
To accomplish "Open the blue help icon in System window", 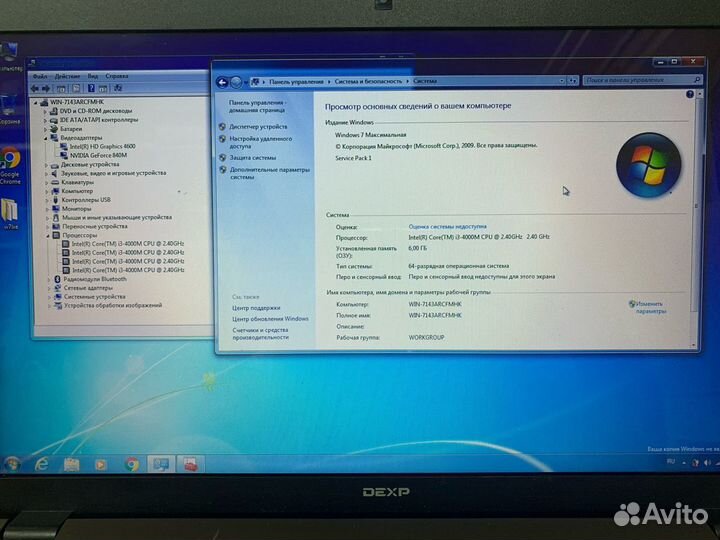I will [x=690, y=94].
